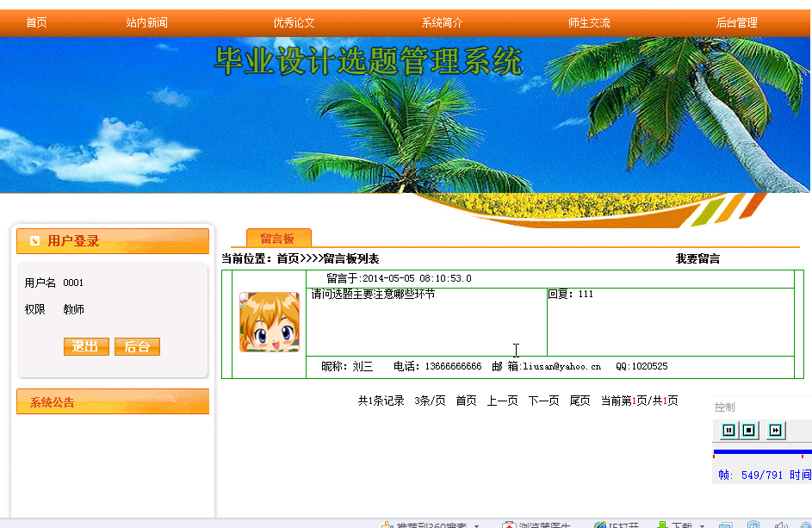Stop playback with the square button
This screenshot has height=528, width=812.
(x=749, y=430)
